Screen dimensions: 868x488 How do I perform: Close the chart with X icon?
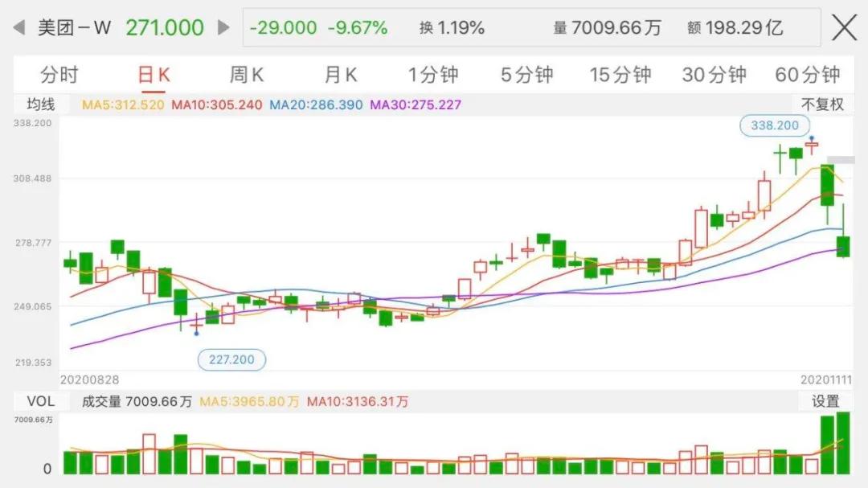[x=844, y=27]
